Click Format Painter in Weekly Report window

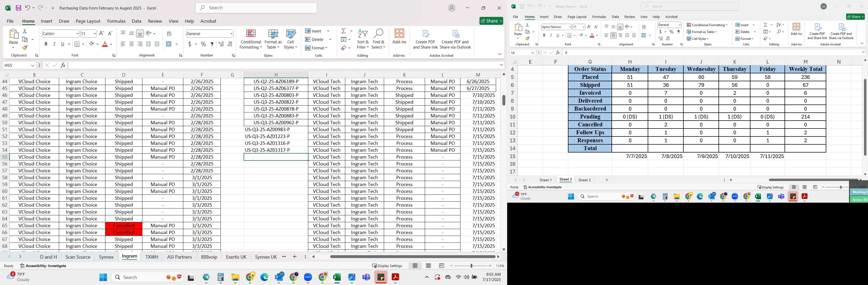527,38
